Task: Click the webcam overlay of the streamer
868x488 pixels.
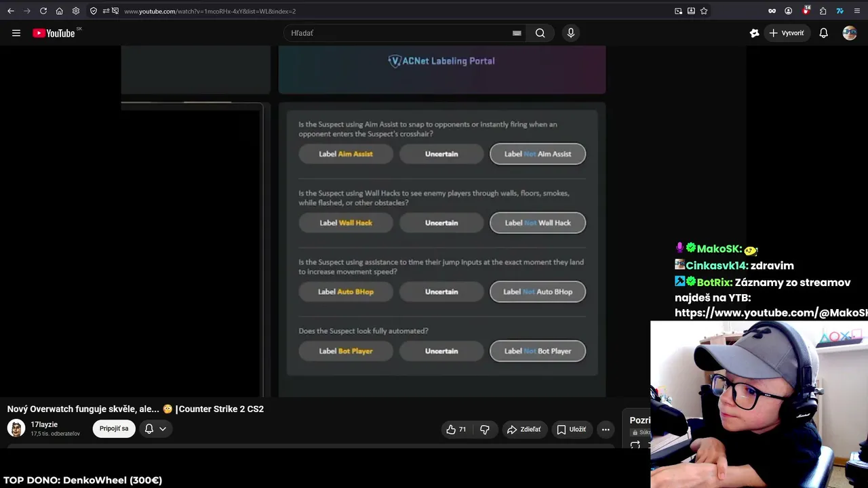Action: 759,404
